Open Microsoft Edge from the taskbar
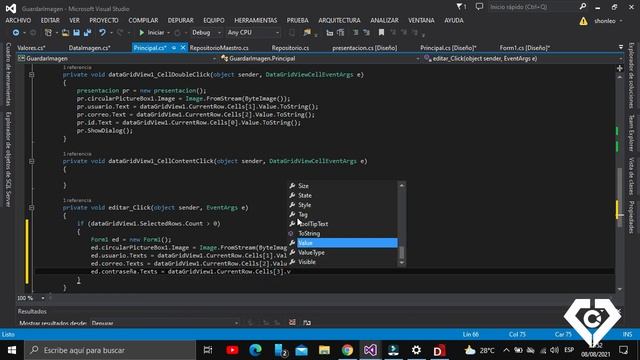Screen dimensions: 640x360 coord(256,350)
